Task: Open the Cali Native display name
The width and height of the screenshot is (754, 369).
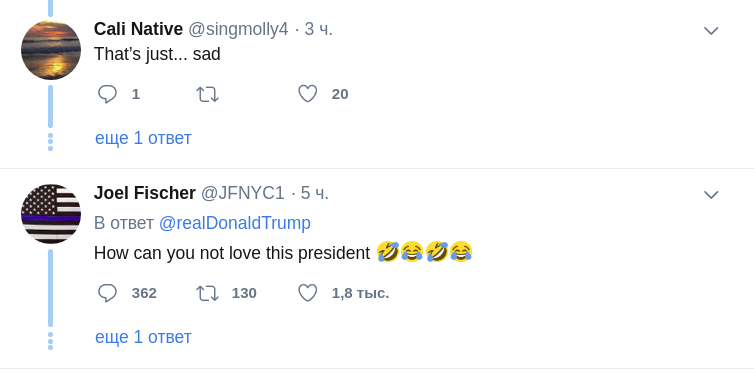Action: click(138, 29)
